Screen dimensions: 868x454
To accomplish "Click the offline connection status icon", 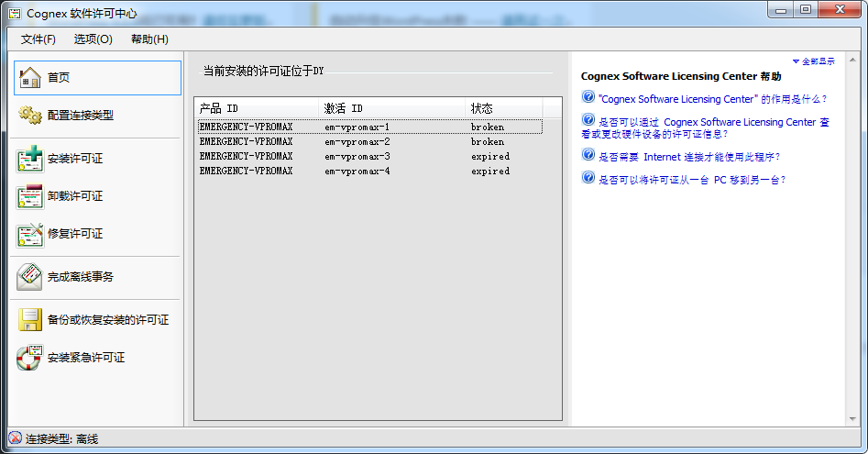I will pos(16,438).
